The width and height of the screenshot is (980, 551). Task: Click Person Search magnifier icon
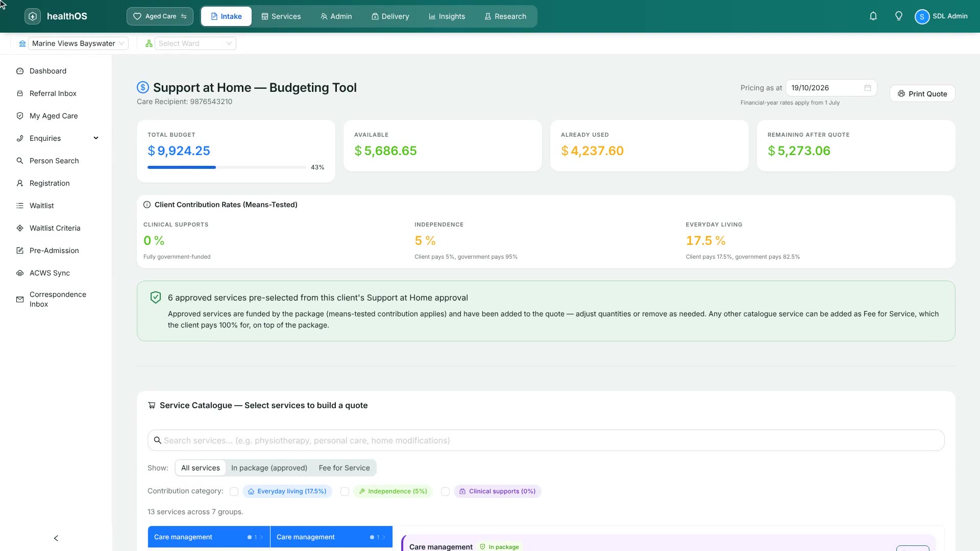point(20,161)
